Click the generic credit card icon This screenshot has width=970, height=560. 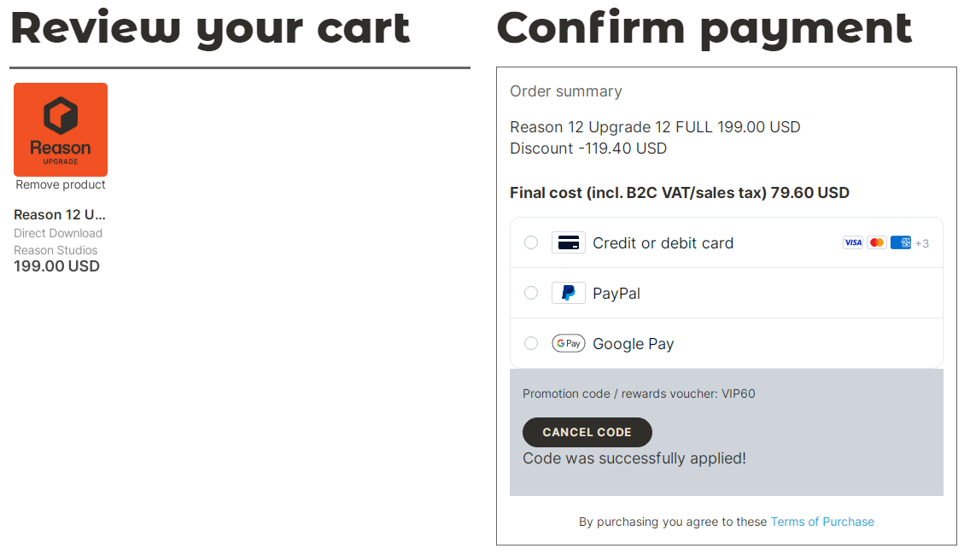coord(568,242)
